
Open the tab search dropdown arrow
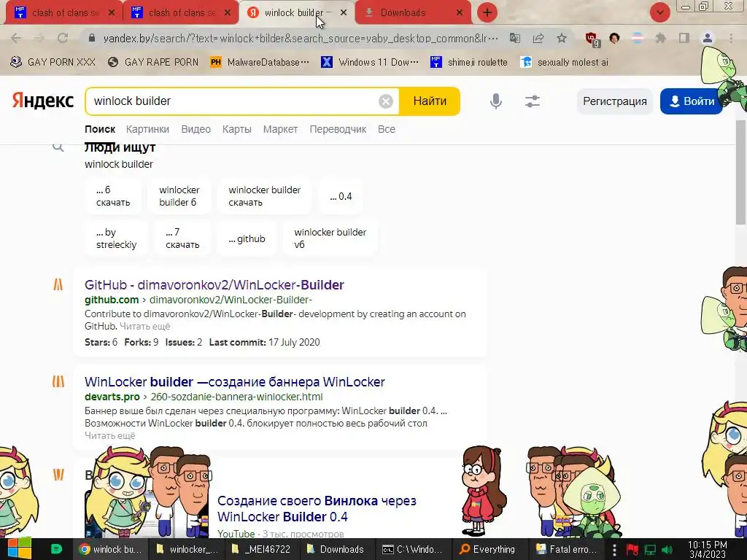click(x=659, y=12)
